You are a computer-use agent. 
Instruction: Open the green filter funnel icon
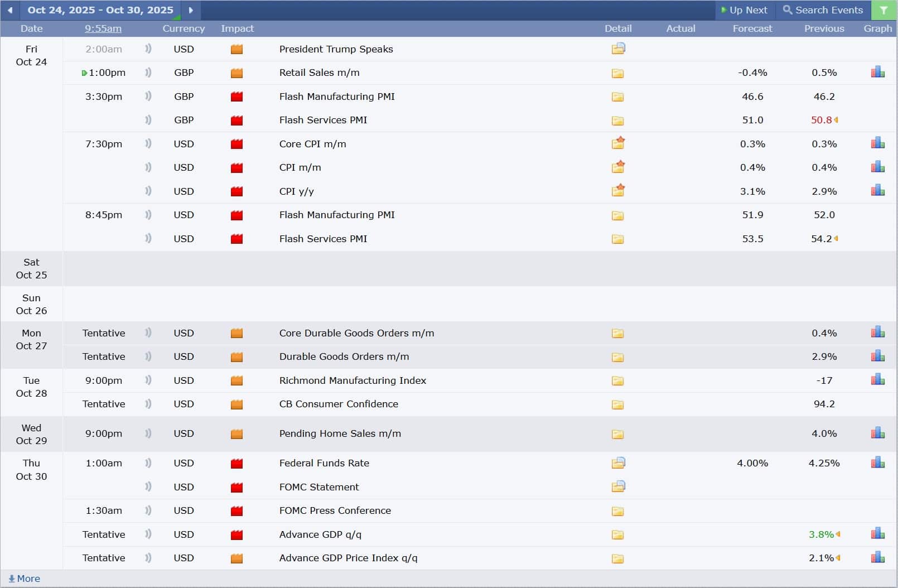[883, 10]
